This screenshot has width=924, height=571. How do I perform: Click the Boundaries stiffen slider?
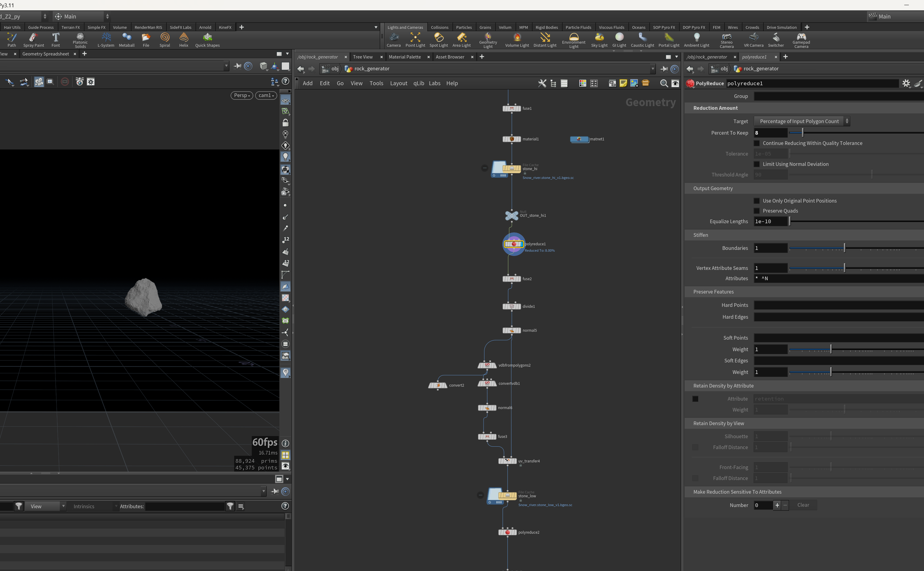856,248
